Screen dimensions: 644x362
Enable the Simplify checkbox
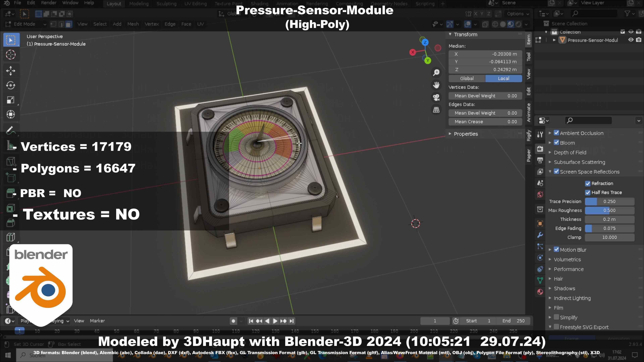[x=556, y=317]
